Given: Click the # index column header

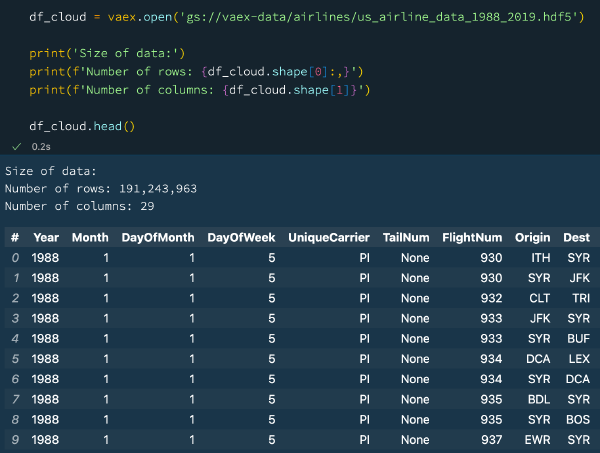Looking at the screenshot, I should [x=15, y=237].
